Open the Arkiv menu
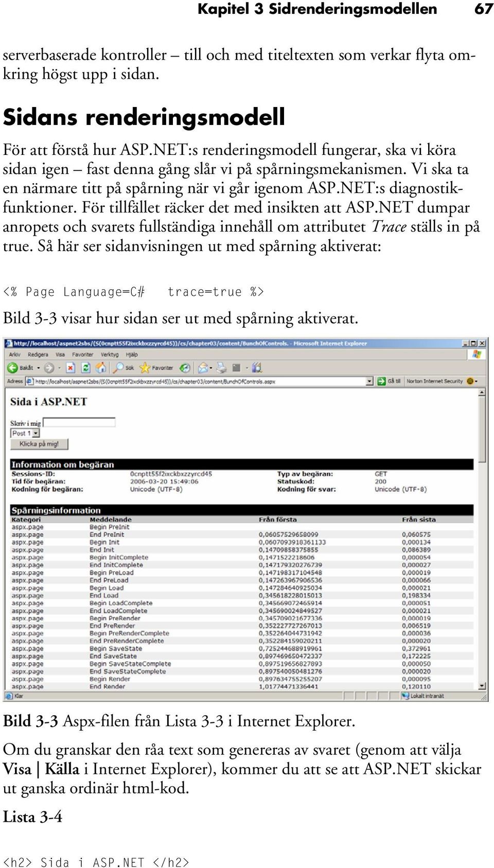This screenshot has width=494, height=868. click(x=15, y=355)
